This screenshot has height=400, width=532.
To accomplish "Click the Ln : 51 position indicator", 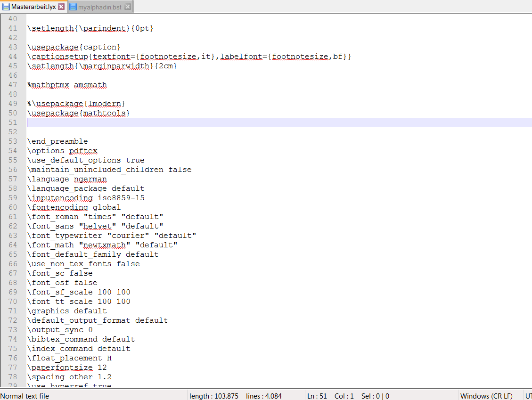I will (x=317, y=396).
